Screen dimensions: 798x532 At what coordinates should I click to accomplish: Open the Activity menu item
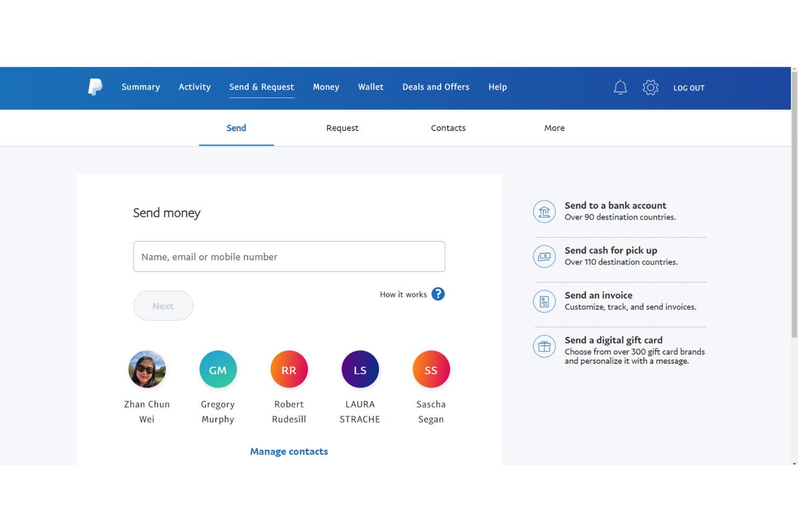click(x=195, y=87)
